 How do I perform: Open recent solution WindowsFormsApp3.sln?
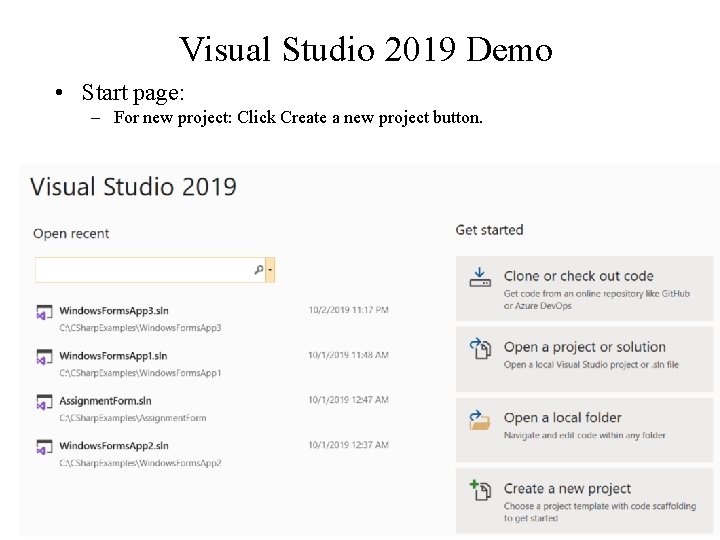pyautogui.click(x=114, y=311)
